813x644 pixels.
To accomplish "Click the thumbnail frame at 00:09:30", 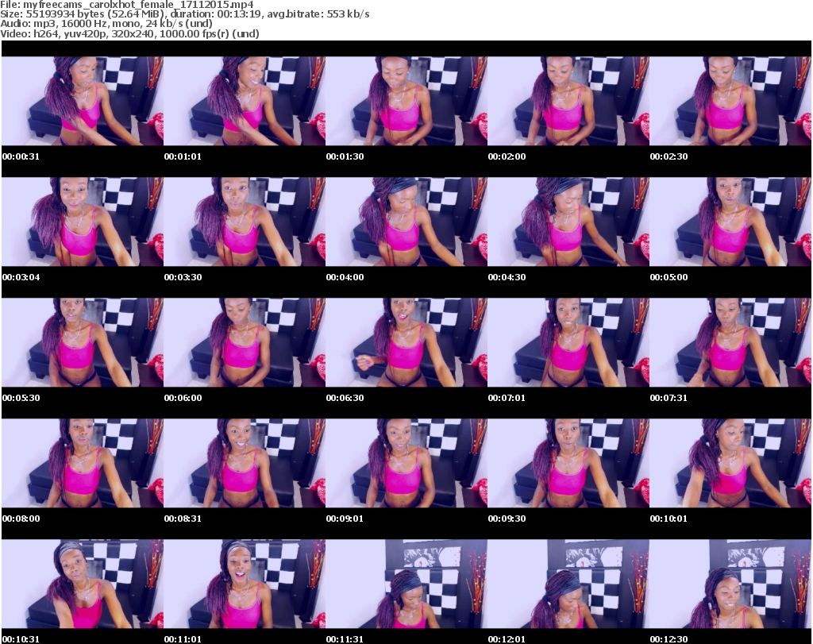I will (x=568, y=464).
